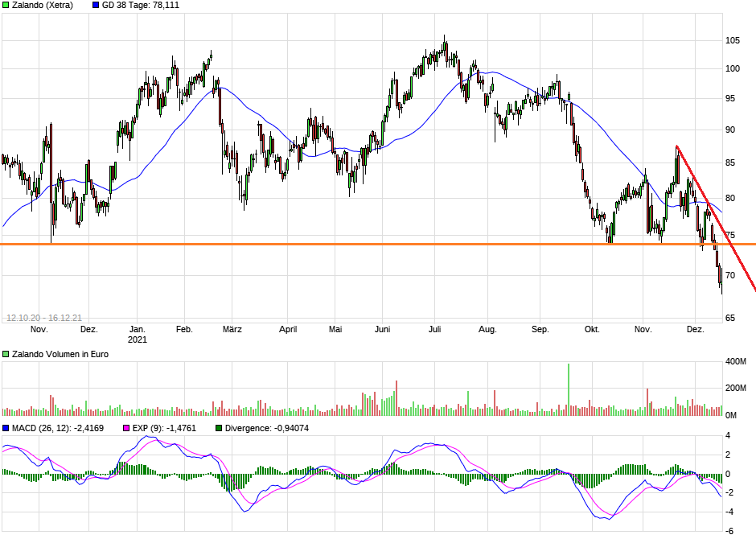The width and height of the screenshot is (756, 539).
Task: Click the price axis value 105
Action: click(x=733, y=40)
